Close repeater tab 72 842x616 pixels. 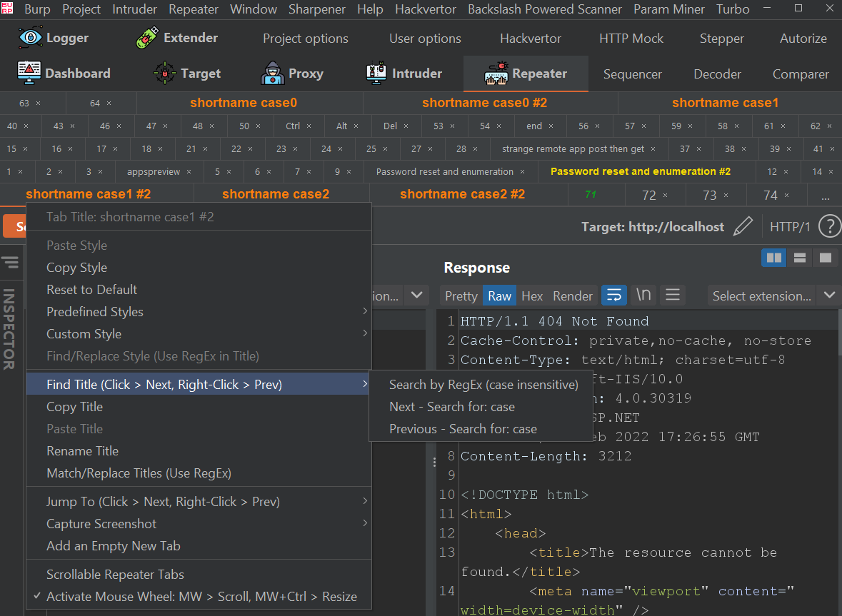(666, 196)
